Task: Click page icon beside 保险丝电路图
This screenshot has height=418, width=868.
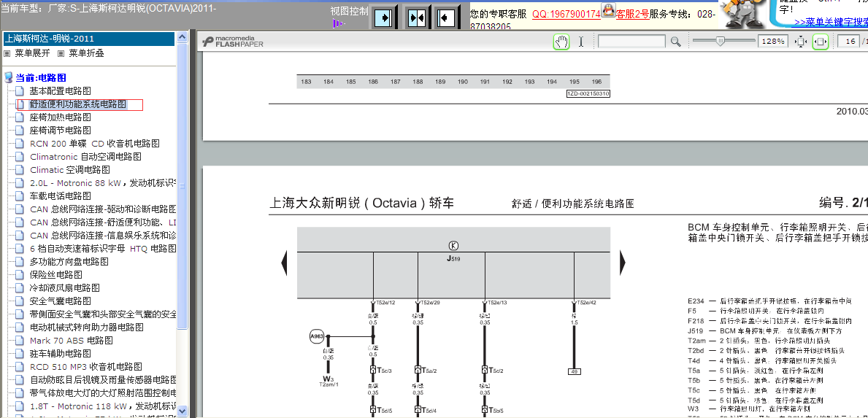Action: click(20, 275)
